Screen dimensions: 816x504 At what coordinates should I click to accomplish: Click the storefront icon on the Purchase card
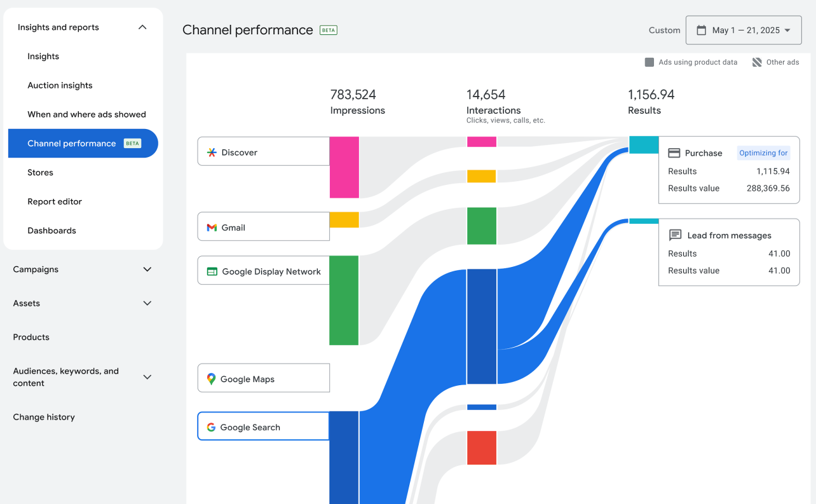click(x=674, y=153)
